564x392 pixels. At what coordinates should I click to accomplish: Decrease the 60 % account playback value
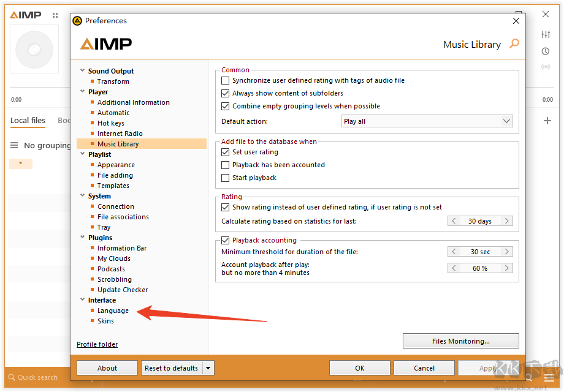coord(454,268)
